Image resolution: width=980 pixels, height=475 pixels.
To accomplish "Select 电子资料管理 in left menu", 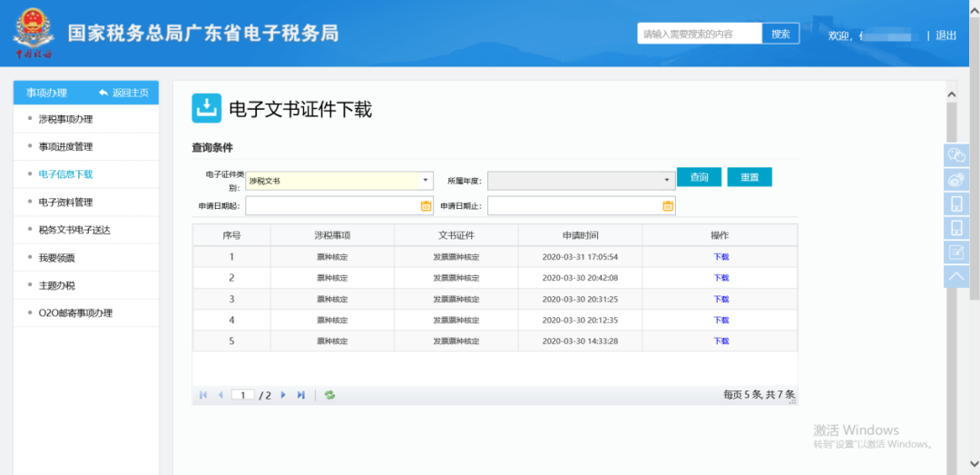I will tap(65, 203).
